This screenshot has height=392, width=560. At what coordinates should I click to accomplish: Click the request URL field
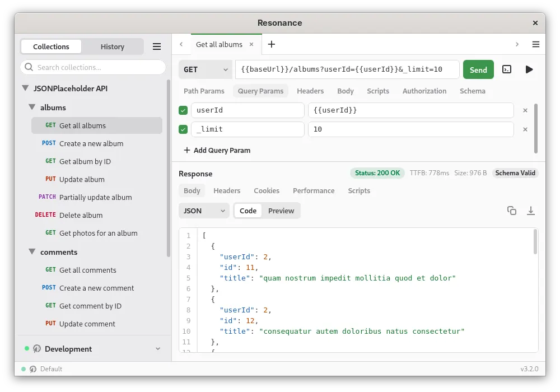[x=347, y=69]
